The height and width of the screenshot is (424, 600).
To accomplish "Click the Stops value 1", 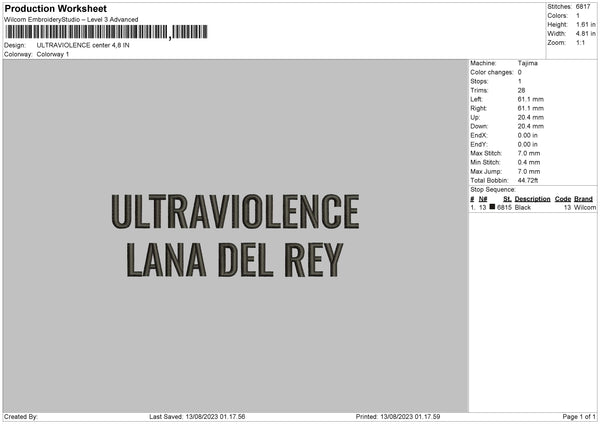I will [x=520, y=81].
